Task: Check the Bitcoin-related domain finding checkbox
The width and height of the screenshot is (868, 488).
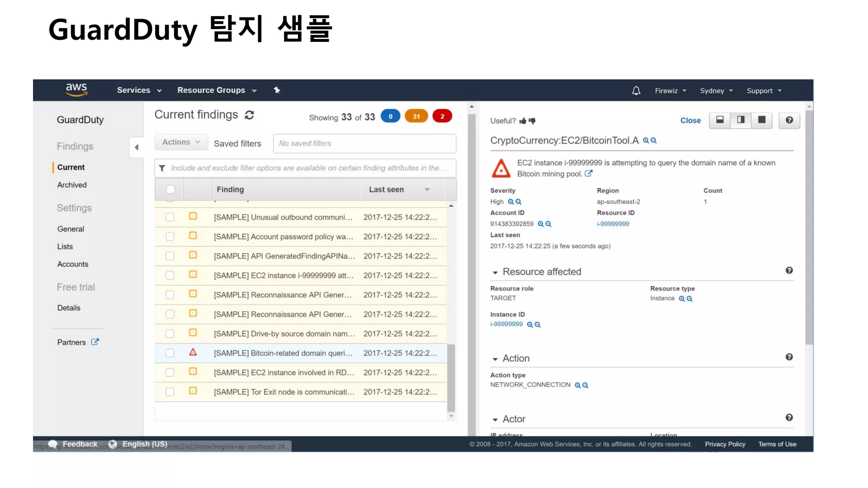Action: click(x=170, y=353)
